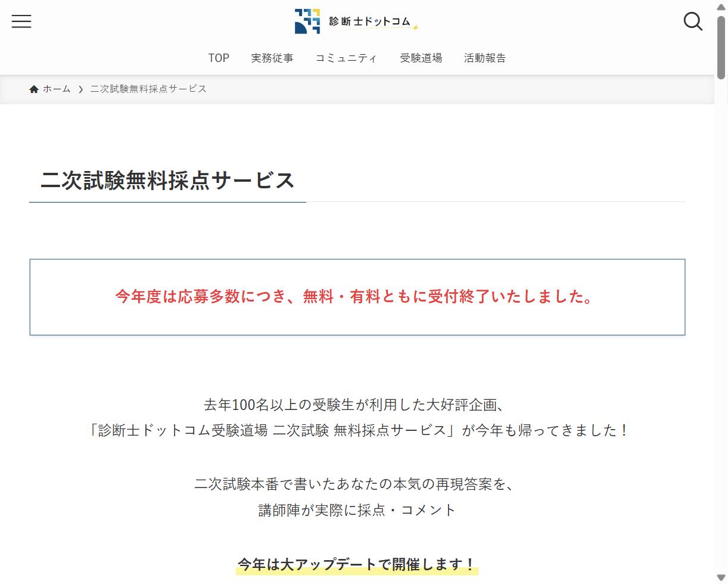Click the 診断士ドットコム site logo

pos(357,21)
